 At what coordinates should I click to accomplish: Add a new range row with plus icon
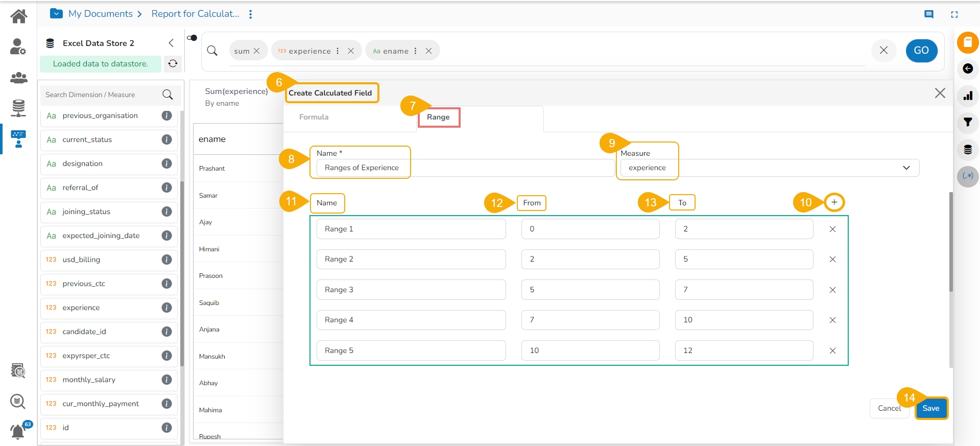(x=834, y=202)
